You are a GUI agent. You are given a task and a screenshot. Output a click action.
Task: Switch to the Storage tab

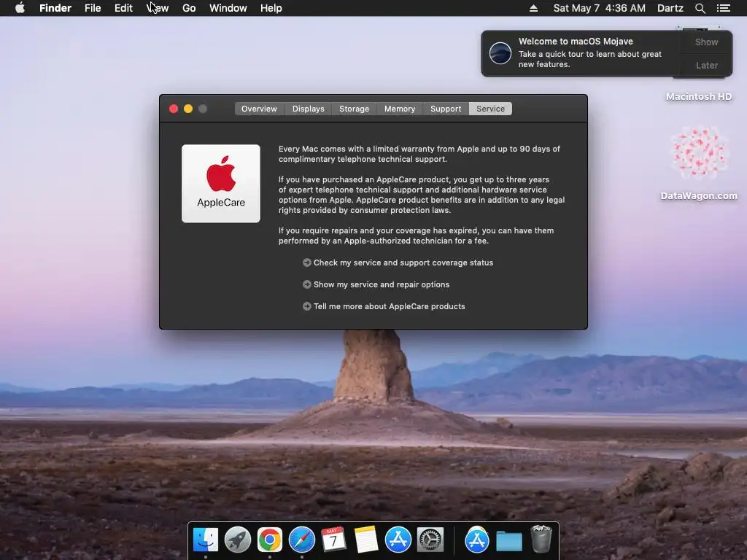click(354, 109)
